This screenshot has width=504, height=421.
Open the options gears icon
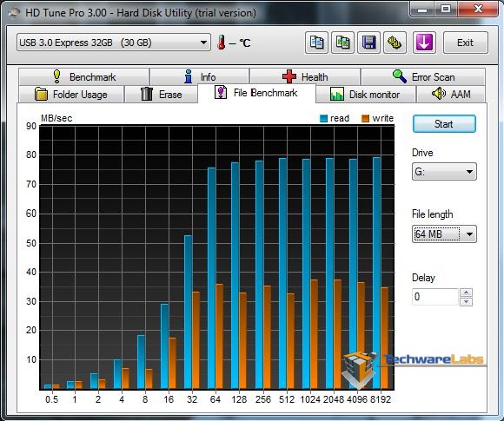(x=395, y=43)
